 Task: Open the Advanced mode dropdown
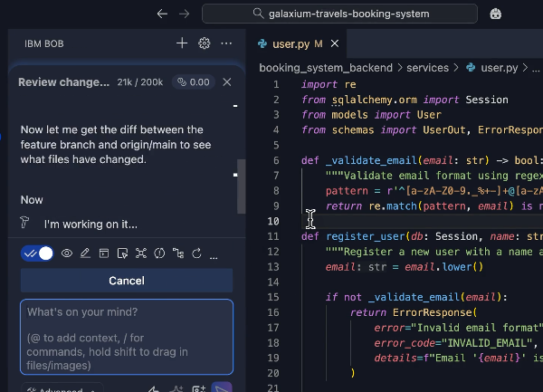click(x=62, y=387)
